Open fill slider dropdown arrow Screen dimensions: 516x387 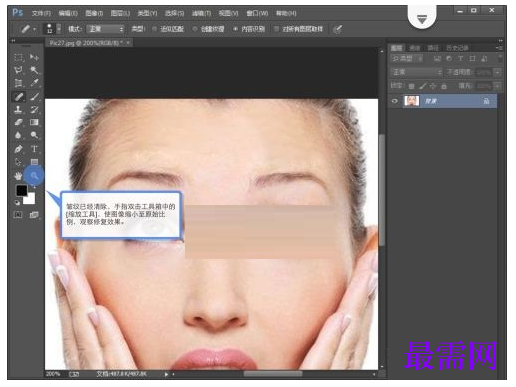498,86
